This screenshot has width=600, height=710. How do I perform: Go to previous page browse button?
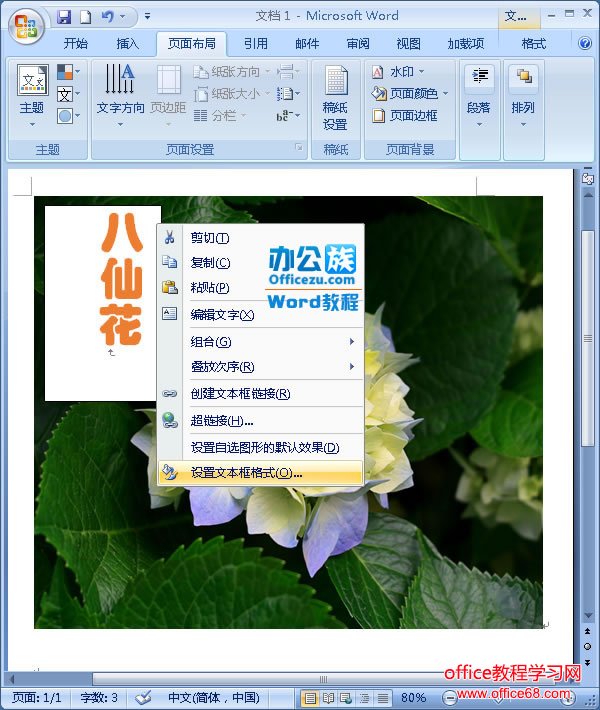[x=587, y=631]
